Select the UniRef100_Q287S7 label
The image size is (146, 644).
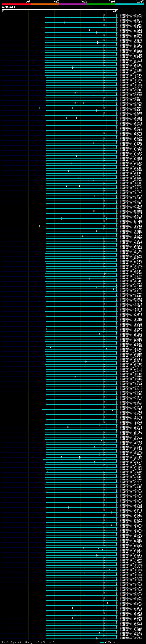click(x=131, y=163)
